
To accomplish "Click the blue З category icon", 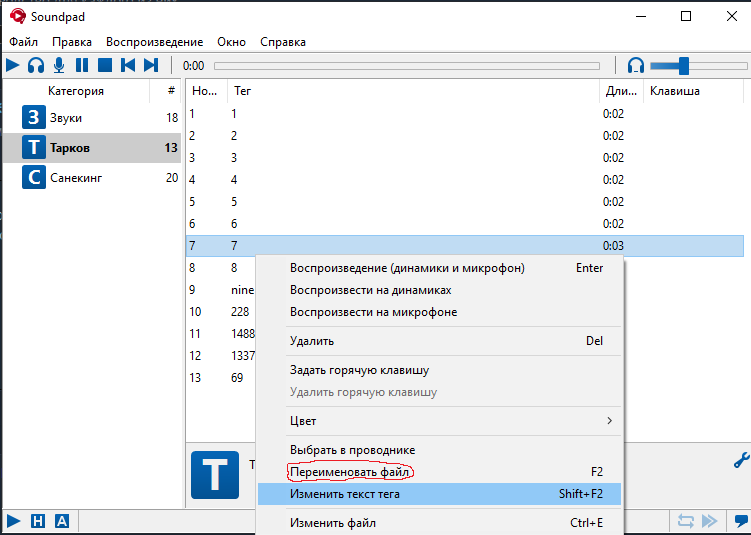I will [34, 117].
